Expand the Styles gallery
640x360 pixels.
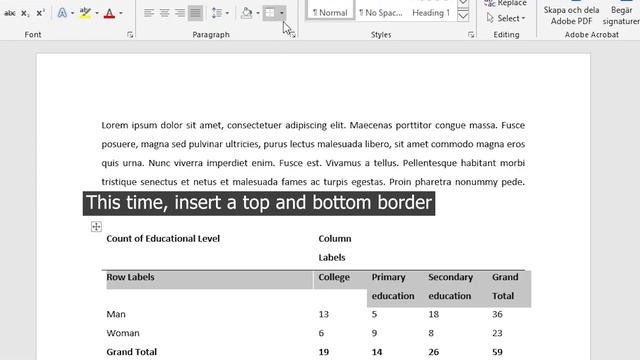[463, 16]
